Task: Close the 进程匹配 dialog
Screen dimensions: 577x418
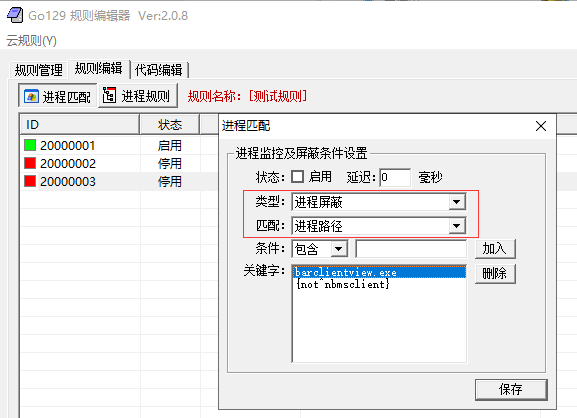Action: (x=541, y=126)
